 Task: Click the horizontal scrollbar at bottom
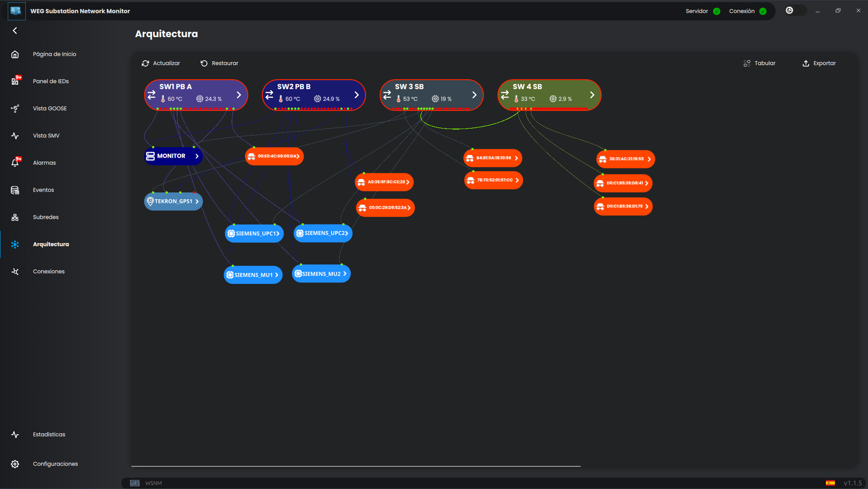[x=356, y=466]
